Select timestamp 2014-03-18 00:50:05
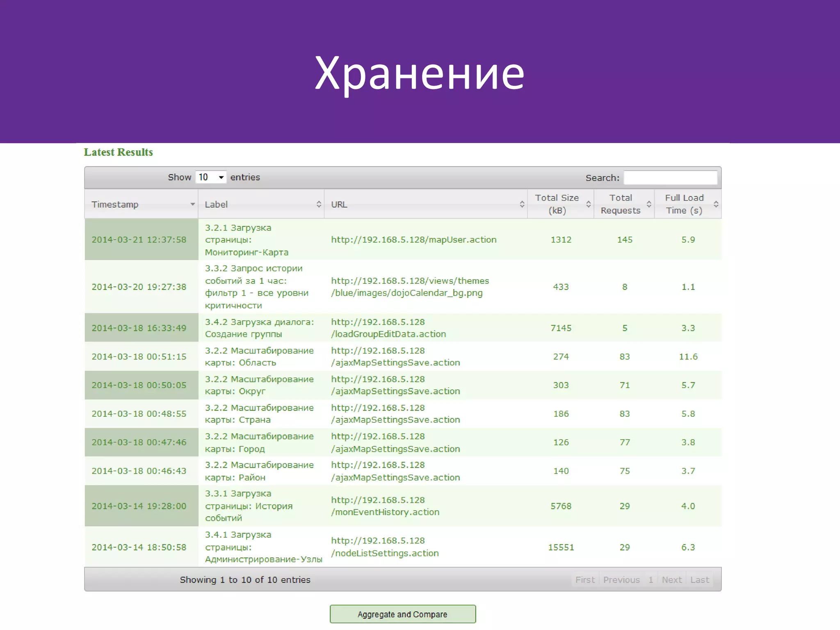This screenshot has width=840, height=630. coord(139,385)
